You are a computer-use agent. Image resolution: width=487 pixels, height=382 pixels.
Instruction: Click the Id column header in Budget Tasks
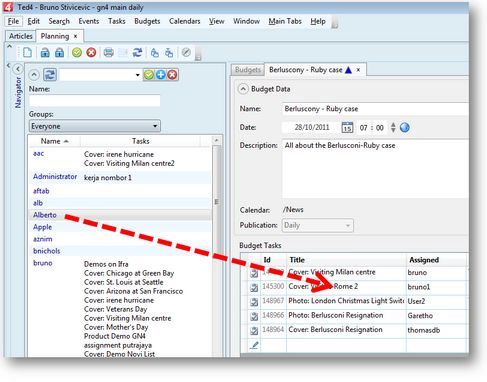tap(273, 260)
